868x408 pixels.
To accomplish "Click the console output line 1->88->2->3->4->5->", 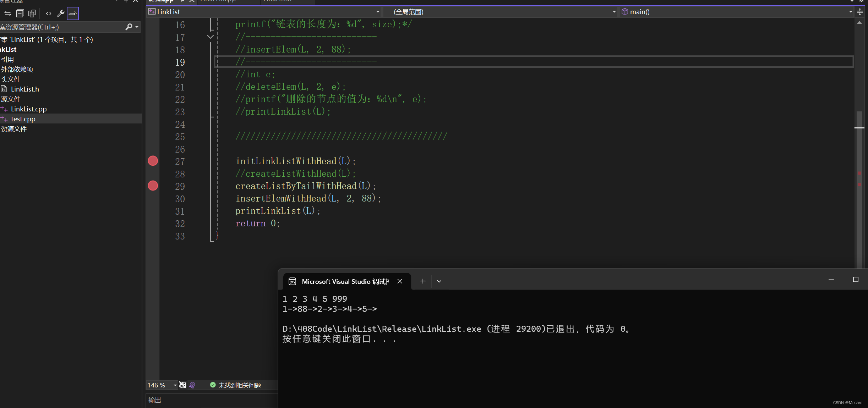I will point(330,309).
